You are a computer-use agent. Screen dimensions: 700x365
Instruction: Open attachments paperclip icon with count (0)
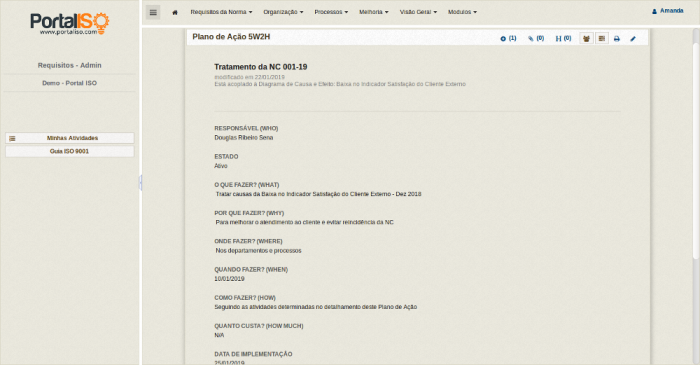click(x=536, y=38)
